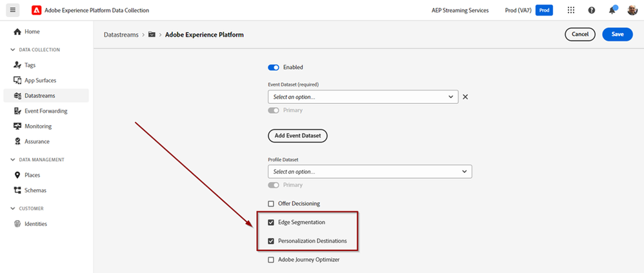Viewport: 644px width, 273px height.
Task: View notifications bell icon
Action: [611, 10]
